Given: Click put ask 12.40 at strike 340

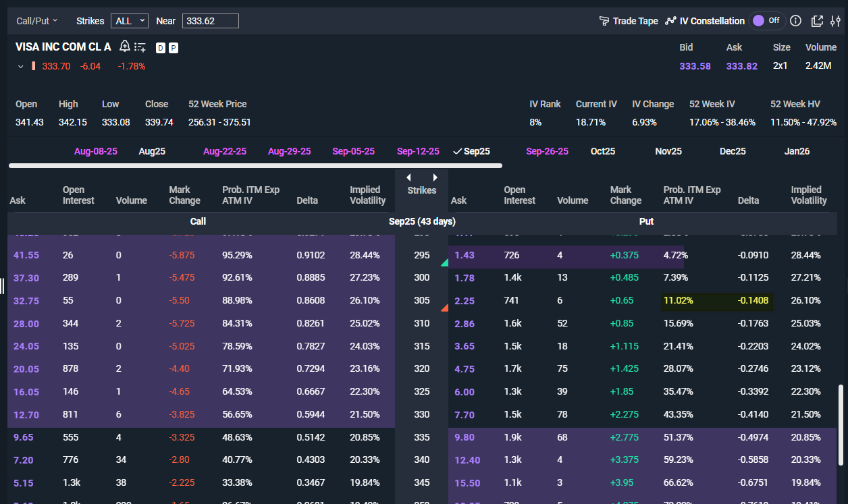Looking at the screenshot, I should pos(467,460).
